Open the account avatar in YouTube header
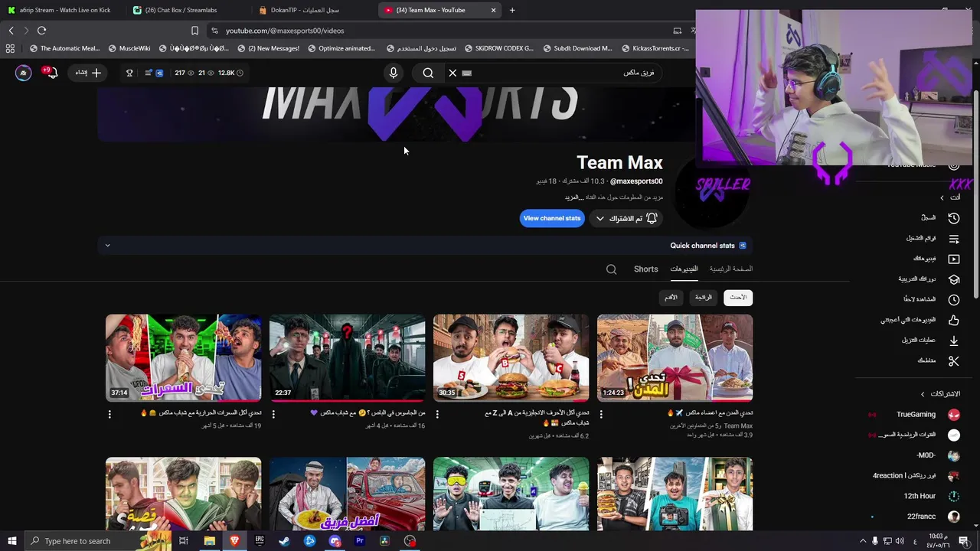The image size is (980, 551). (24, 73)
